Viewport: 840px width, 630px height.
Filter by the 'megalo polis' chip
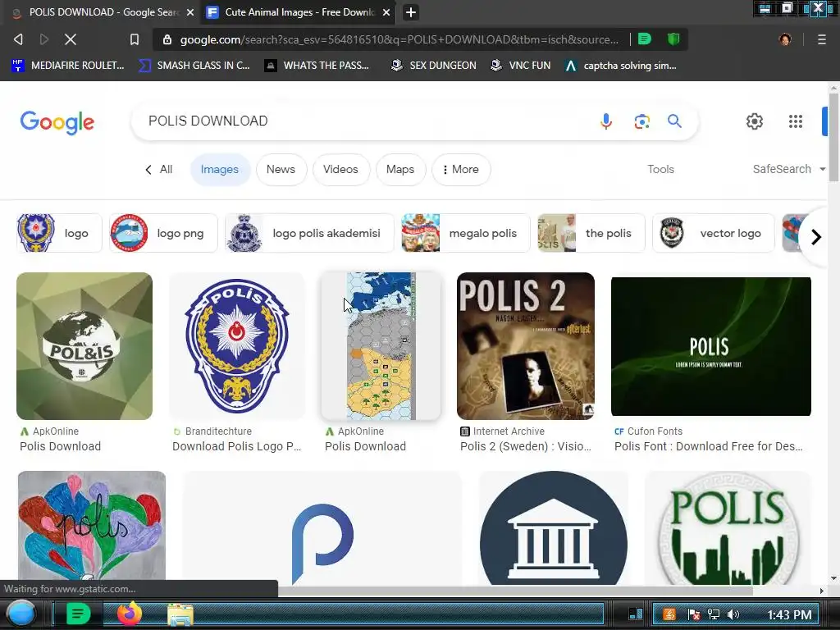pyautogui.click(x=466, y=233)
